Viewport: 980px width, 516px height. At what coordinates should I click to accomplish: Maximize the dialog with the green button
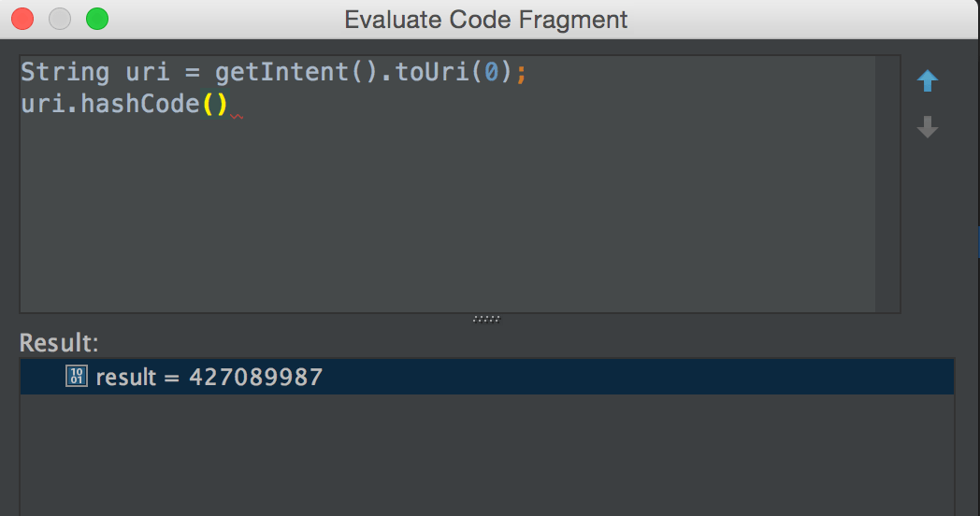click(x=97, y=19)
